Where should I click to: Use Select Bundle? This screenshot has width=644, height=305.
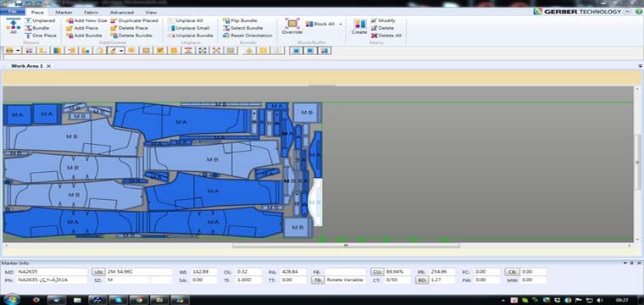click(242, 28)
